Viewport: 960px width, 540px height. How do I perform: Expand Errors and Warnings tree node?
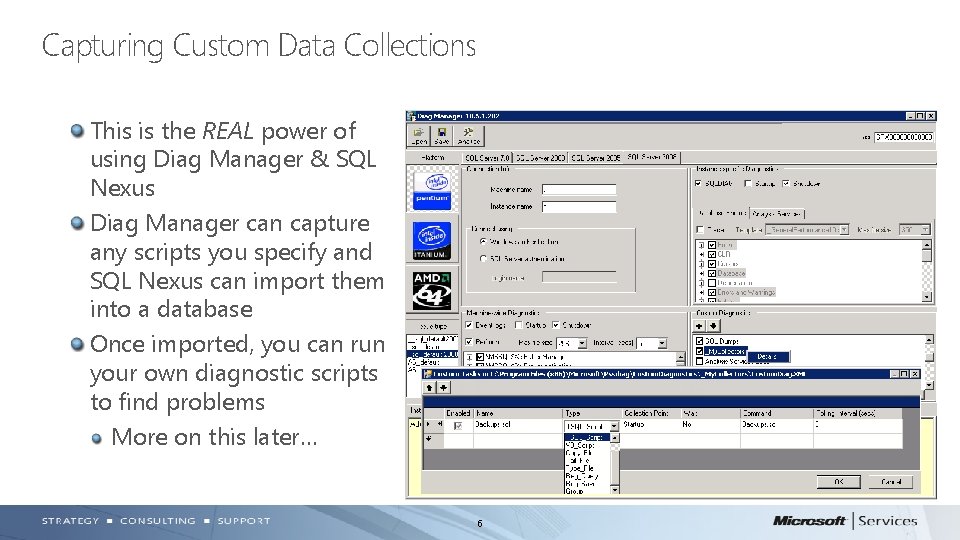click(x=702, y=293)
